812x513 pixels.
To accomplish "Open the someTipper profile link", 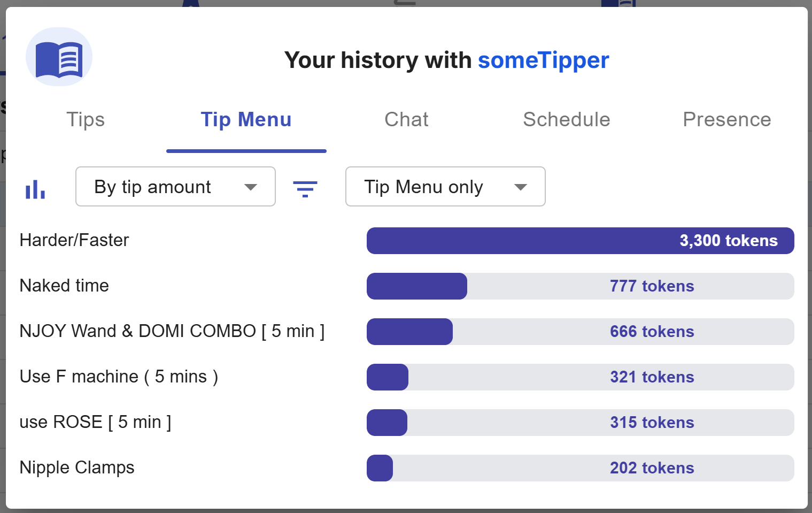I will click(x=543, y=60).
